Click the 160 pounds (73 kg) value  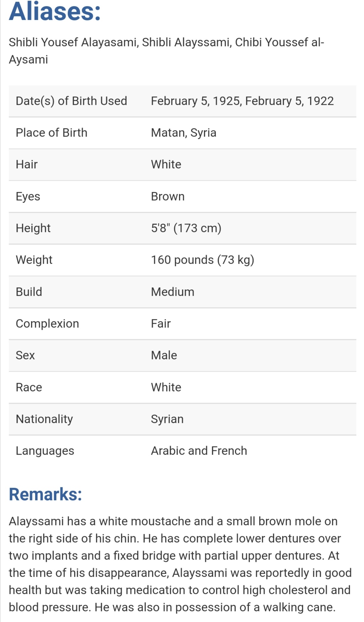(202, 260)
